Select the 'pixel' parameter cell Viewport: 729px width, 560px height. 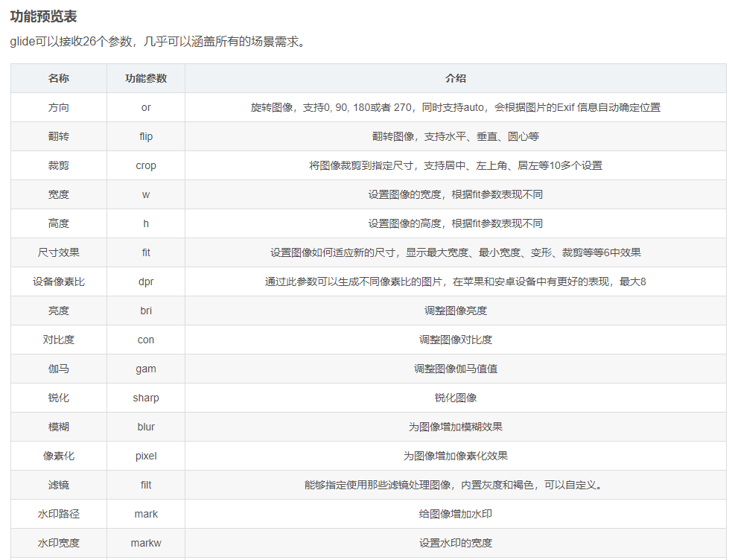146,456
